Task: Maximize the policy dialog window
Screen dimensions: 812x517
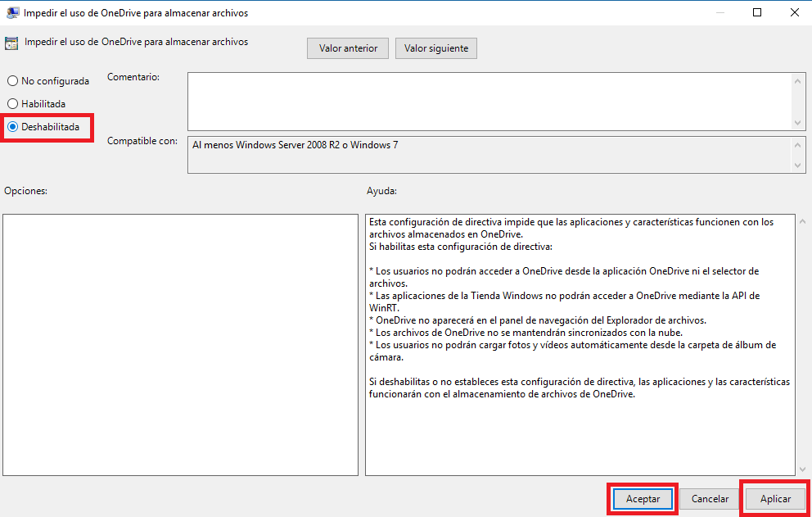Action: [757, 13]
